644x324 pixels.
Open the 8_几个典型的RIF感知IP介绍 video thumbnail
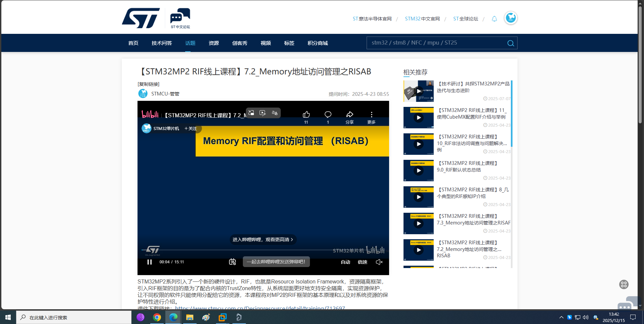coord(418,197)
